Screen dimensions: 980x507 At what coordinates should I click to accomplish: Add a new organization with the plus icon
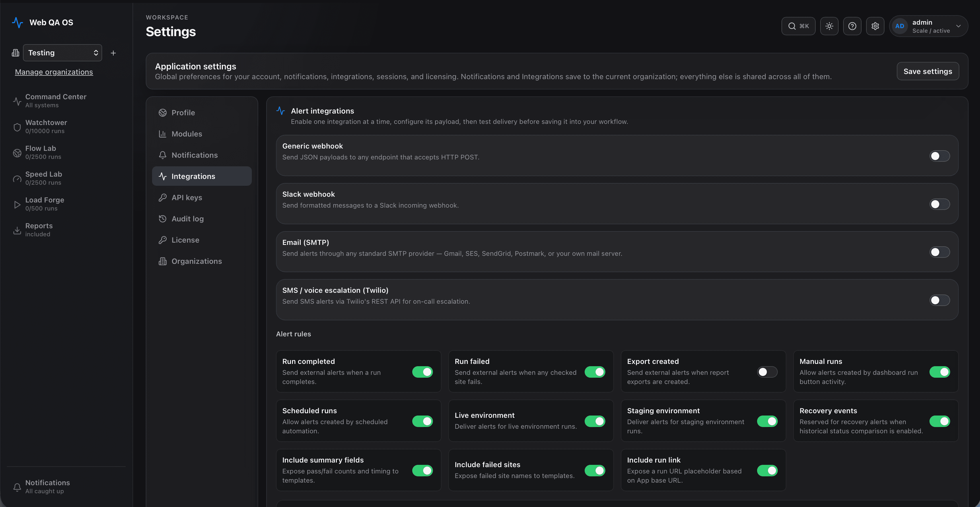click(113, 53)
